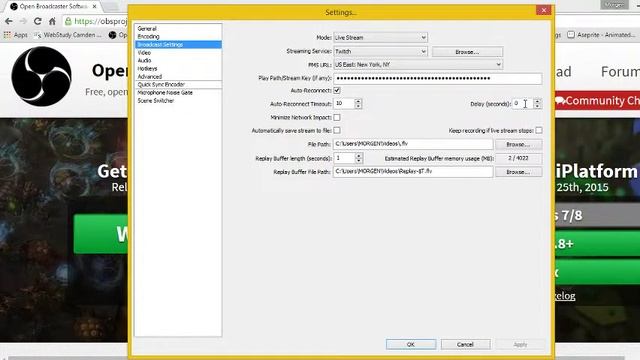
Task: Increase Delay seconds with up arrow
Action: (538, 101)
